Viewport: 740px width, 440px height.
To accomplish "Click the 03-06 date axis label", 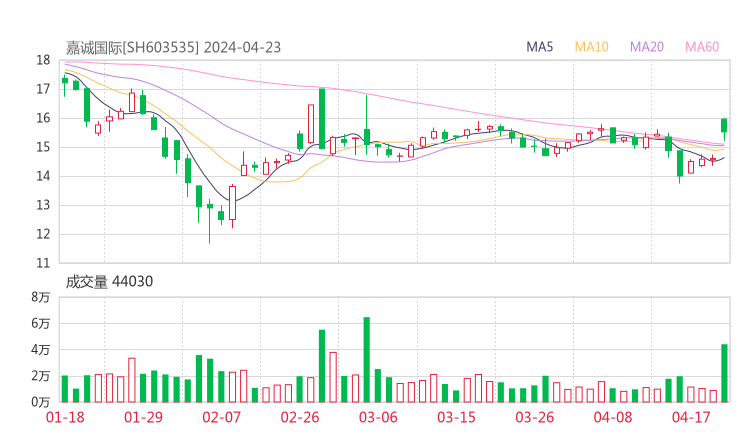I will pyautogui.click(x=378, y=417).
